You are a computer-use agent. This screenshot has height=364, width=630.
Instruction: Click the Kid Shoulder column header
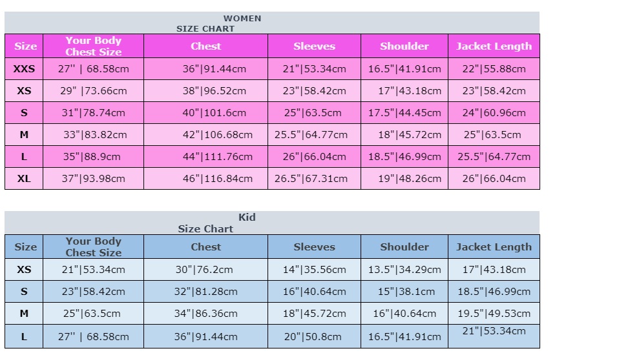pos(404,247)
